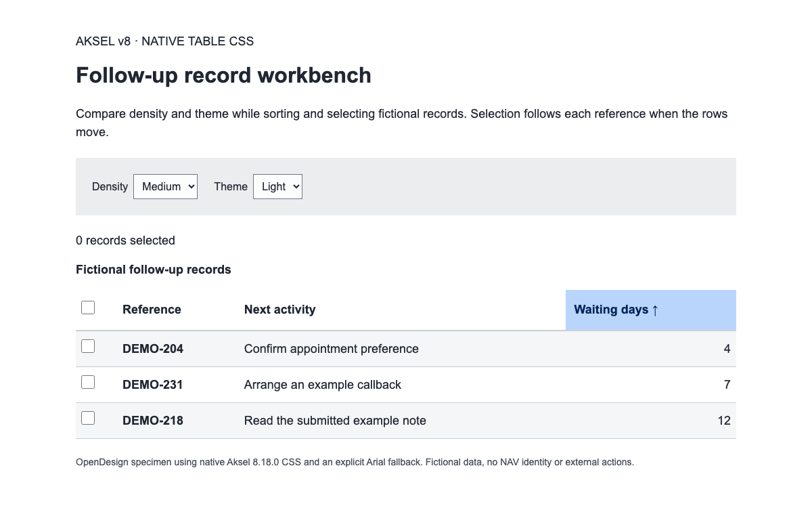Tick the DEMO-218 row checkbox
Viewport: 812px width, 508px height.
point(88,418)
